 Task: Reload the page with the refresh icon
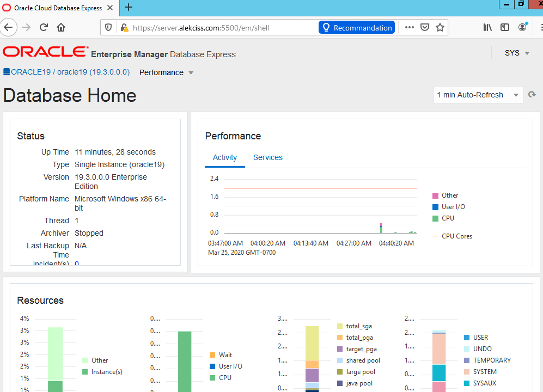(44, 27)
